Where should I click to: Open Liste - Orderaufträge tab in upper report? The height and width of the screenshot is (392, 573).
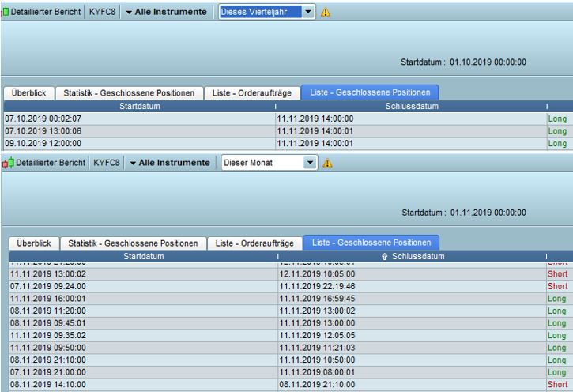[x=252, y=93]
